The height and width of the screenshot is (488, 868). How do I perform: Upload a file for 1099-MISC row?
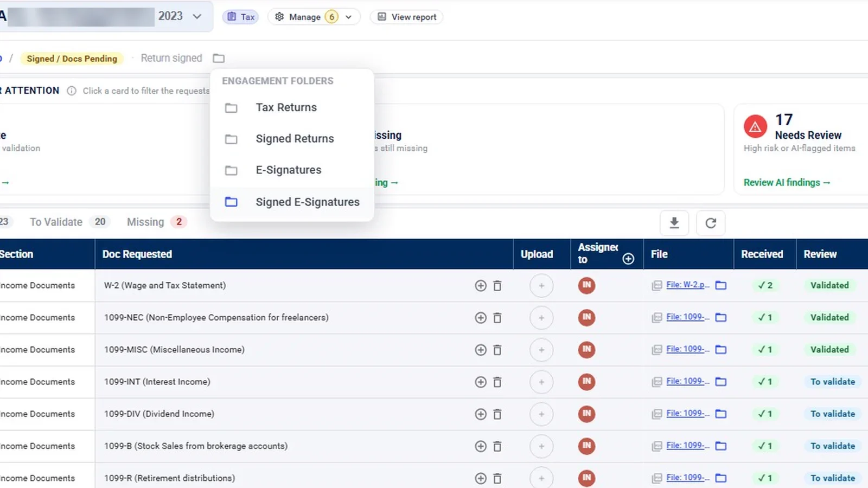point(541,350)
